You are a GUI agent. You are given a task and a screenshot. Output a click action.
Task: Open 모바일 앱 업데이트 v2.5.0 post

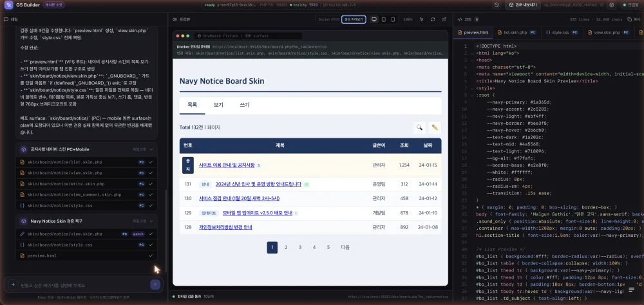(258, 213)
